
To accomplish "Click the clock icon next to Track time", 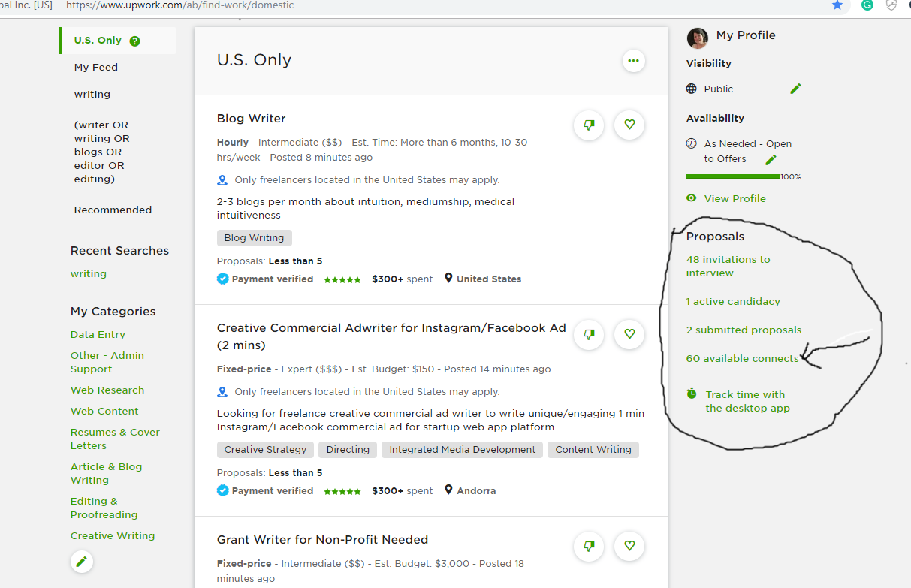I will pyautogui.click(x=692, y=394).
